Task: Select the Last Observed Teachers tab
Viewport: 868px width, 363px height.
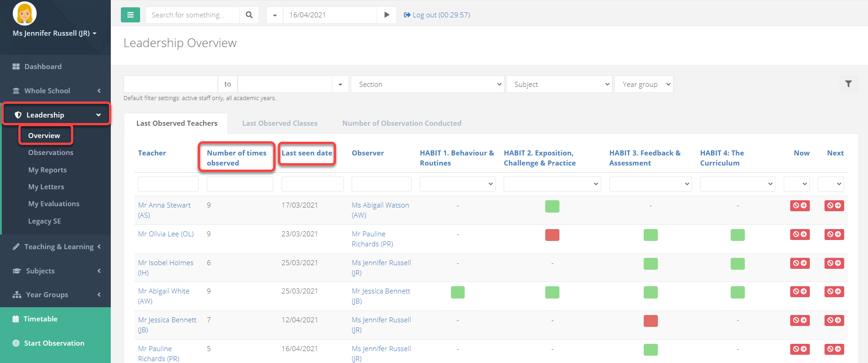Action: [177, 123]
